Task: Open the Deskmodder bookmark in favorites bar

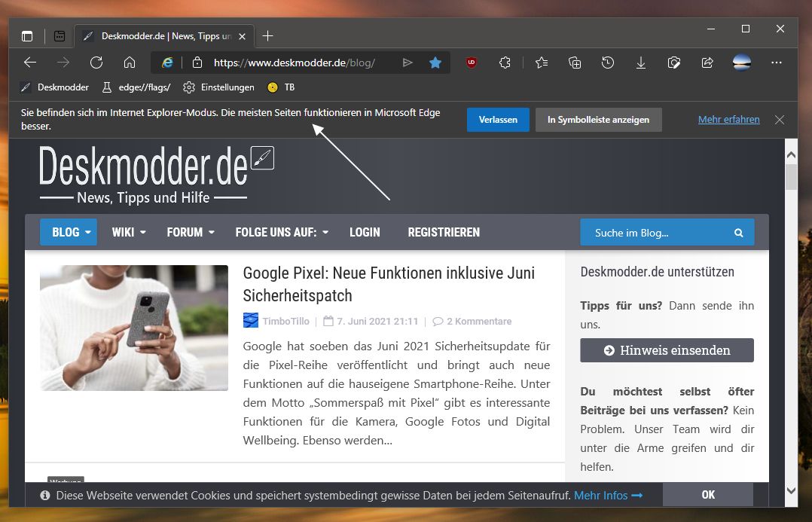Action: (x=55, y=87)
